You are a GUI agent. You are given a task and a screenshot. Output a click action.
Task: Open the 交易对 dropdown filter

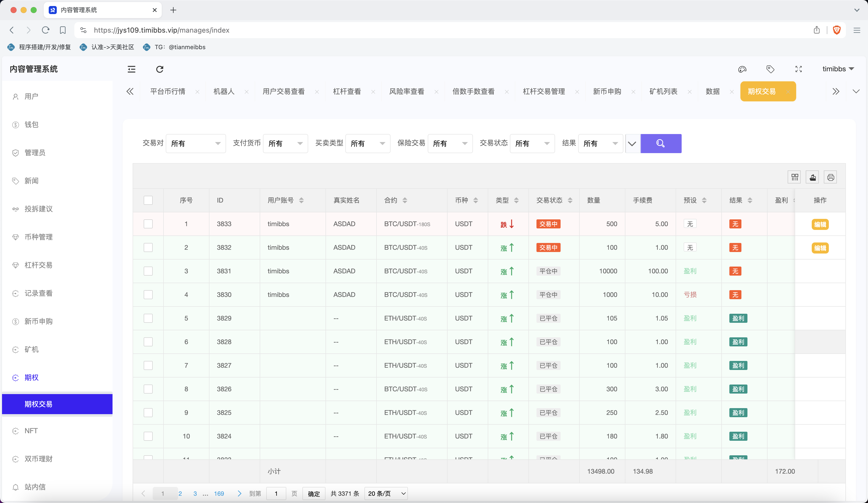pyautogui.click(x=195, y=143)
